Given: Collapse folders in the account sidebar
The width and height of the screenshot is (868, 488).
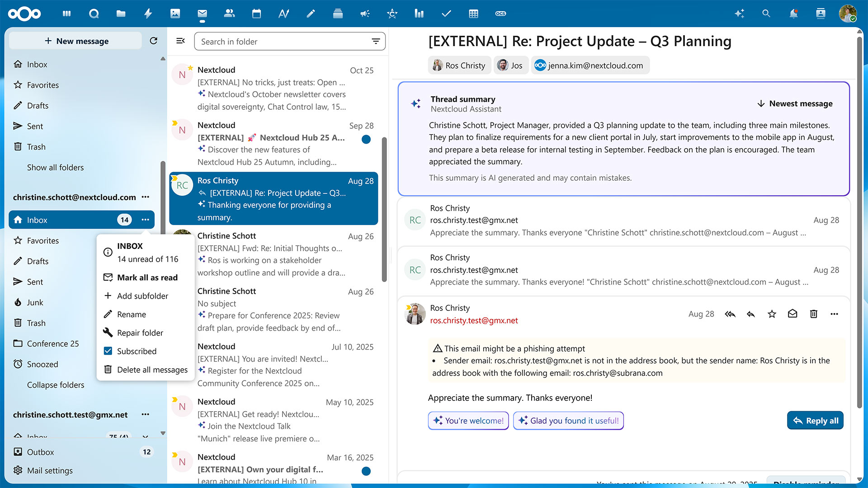Looking at the screenshot, I should [x=56, y=385].
